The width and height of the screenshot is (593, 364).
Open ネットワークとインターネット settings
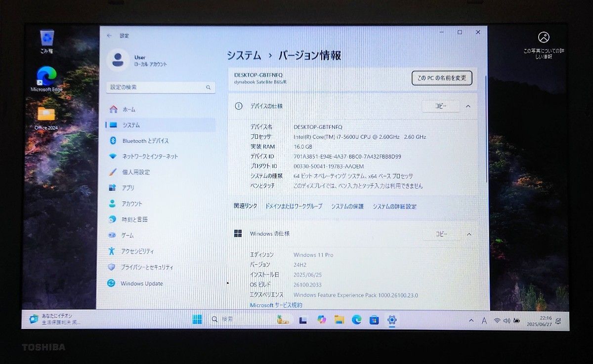click(161, 157)
